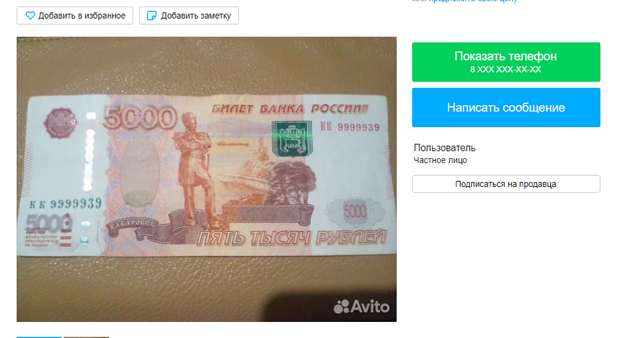The width and height of the screenshot is (644, 338).
Task: Click the heart icon for favorites
Action: point(31,16)
